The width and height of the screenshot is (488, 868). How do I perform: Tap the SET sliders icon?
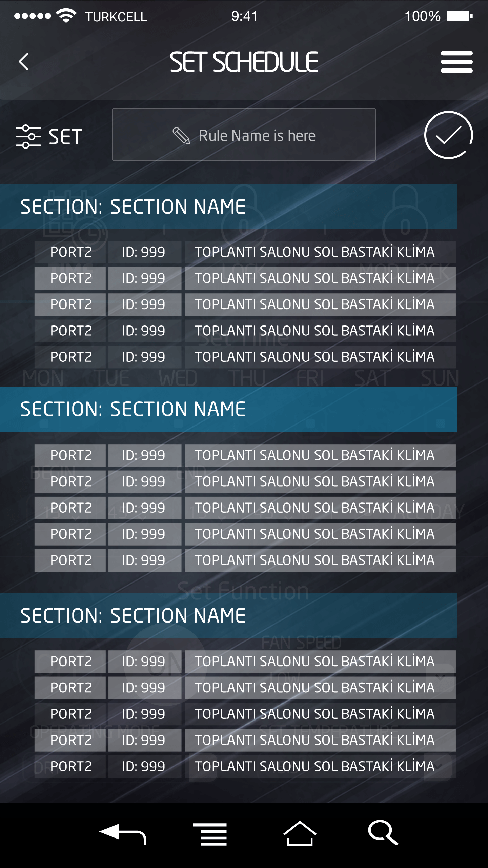(28, 137)
